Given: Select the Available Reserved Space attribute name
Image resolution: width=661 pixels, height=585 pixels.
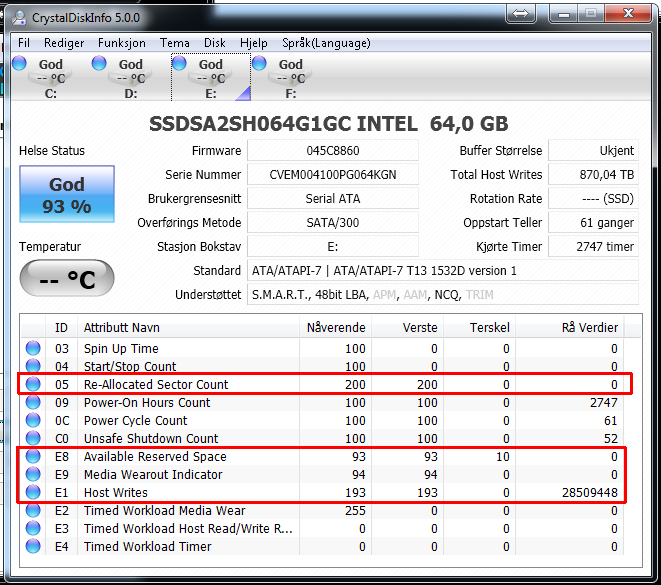Looking at the screenshot, I should pyautogui.click(x=155, y=456).
